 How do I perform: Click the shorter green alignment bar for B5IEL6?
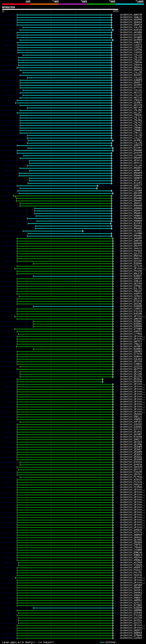coord(60,379)
